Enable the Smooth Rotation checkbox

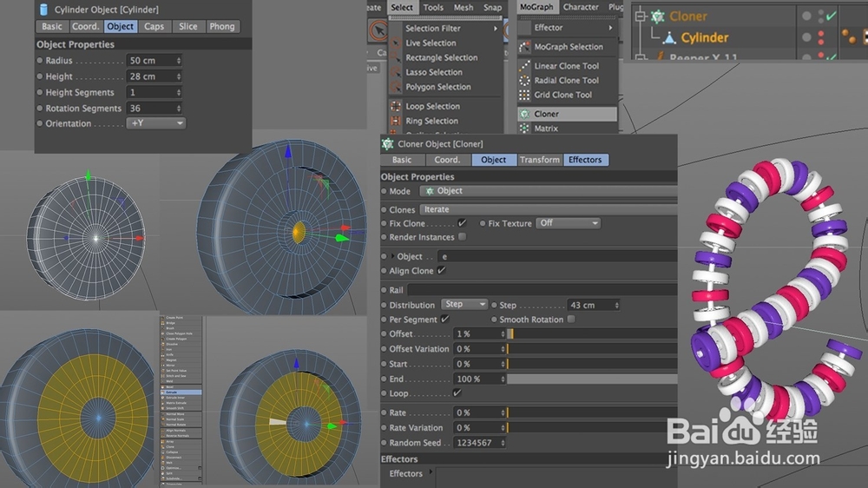(x=571, y=319)
